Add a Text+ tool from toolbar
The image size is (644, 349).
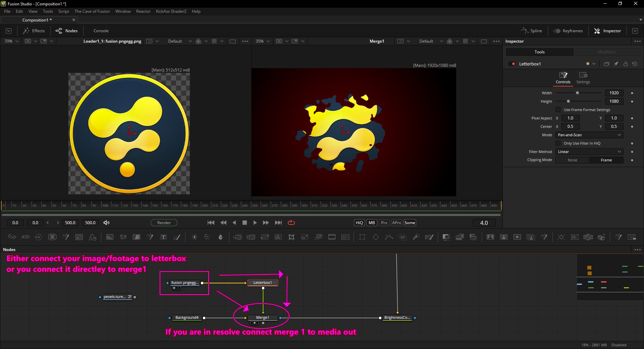(163, 237)
